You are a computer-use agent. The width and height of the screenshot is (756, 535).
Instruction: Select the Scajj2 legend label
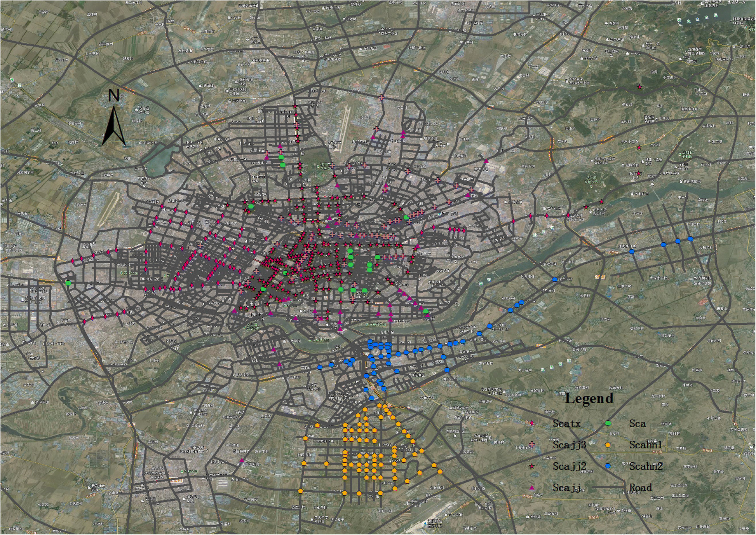(569, 467)
